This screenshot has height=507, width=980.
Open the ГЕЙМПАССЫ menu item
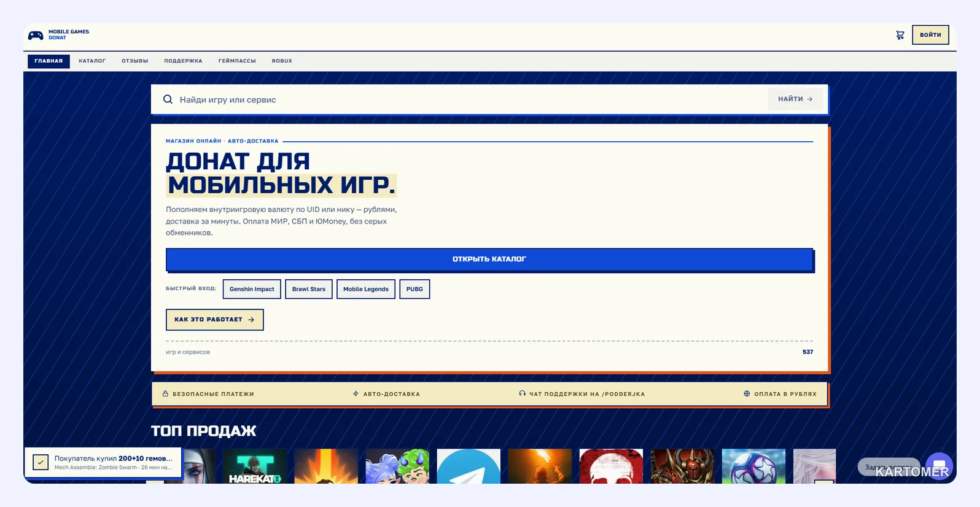(237, 61)
